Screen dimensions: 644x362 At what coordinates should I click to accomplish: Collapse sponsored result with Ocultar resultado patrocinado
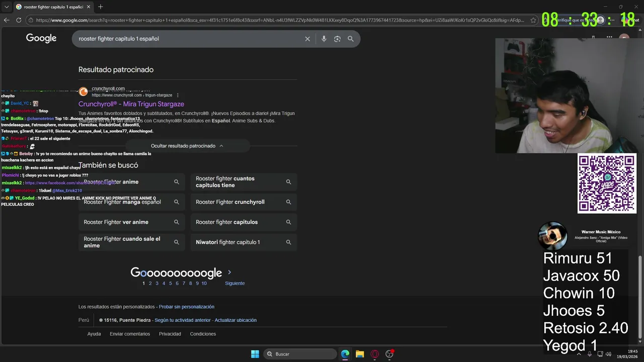pyautogui.click(x=187, y=146)
